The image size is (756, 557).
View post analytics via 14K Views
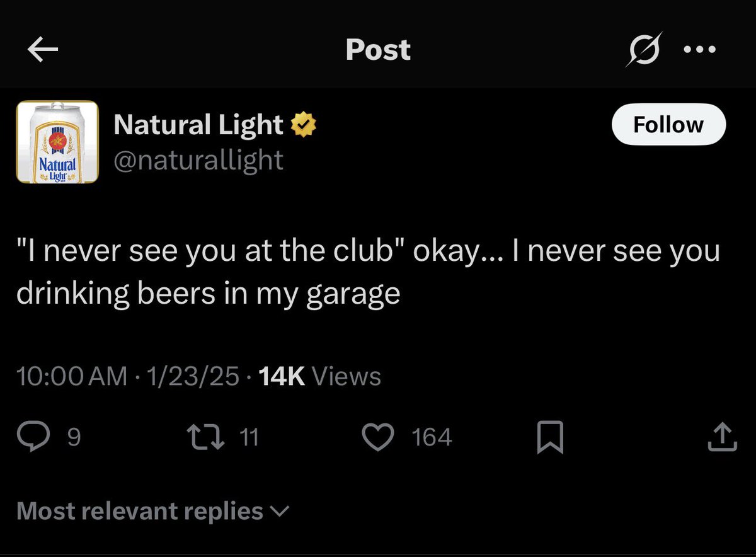tap(320, 376)
